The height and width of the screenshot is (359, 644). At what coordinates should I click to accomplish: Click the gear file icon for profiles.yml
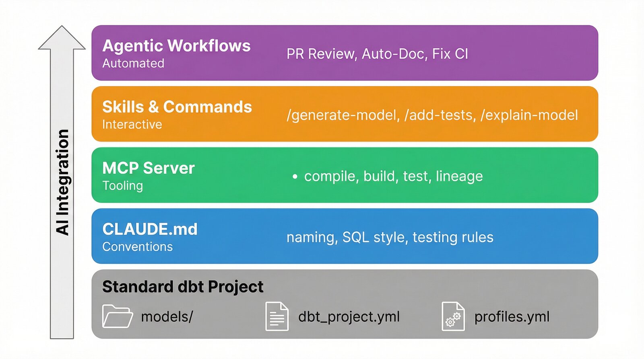coord(453,316)
